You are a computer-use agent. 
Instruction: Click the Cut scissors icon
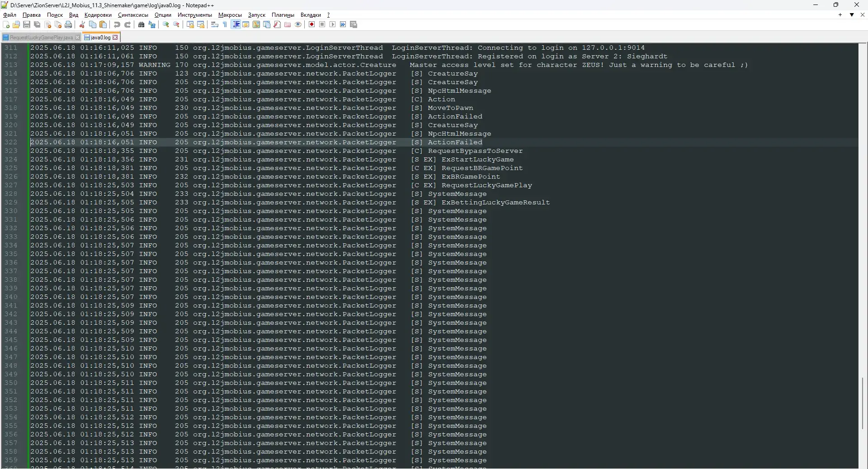82,24
